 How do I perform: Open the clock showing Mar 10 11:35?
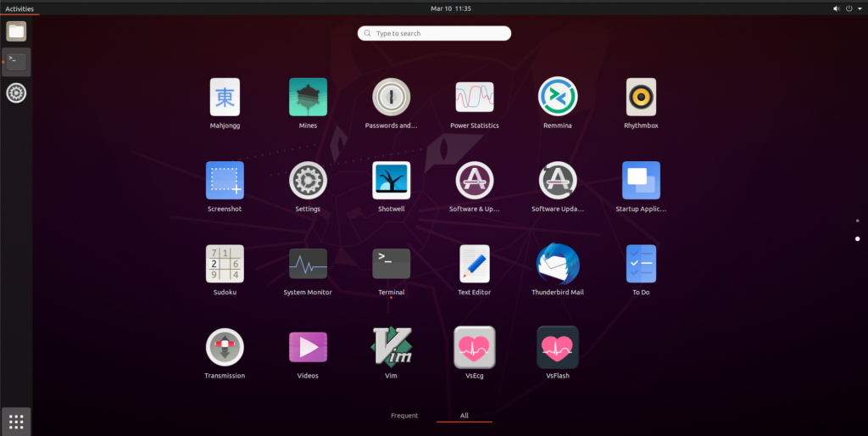[x=451, y=8]
